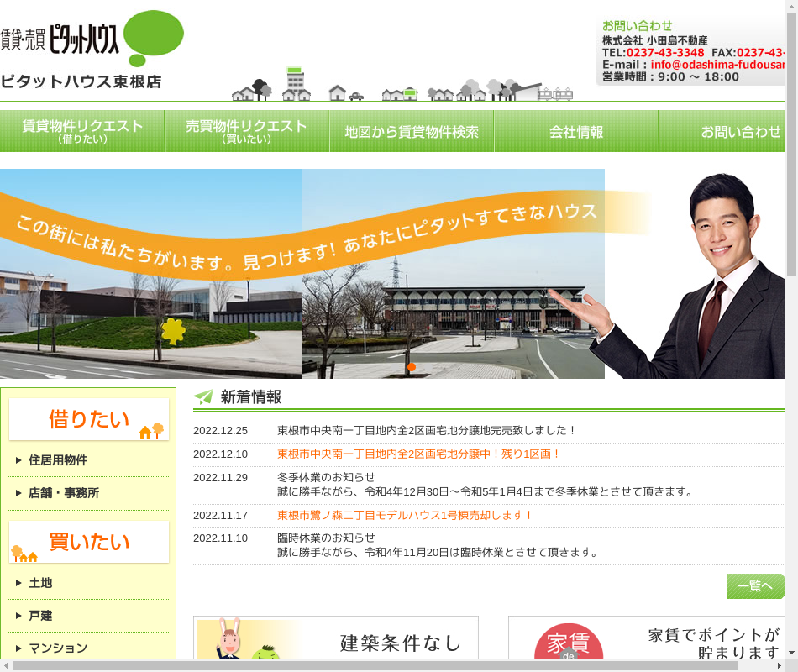The width and height of the screenshot is (798, 672).
Task: Select 地図から賃貸物件検索 in the nav bar
Action: click(412, 132)
